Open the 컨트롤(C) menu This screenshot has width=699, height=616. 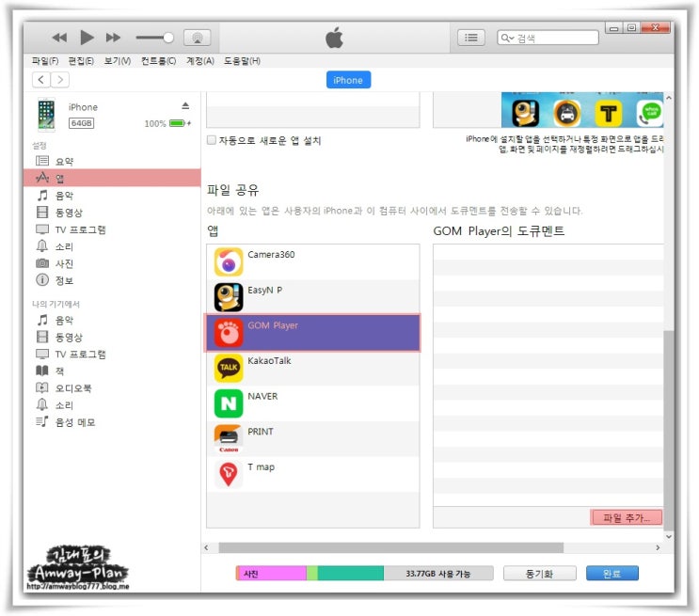[158, 61]
